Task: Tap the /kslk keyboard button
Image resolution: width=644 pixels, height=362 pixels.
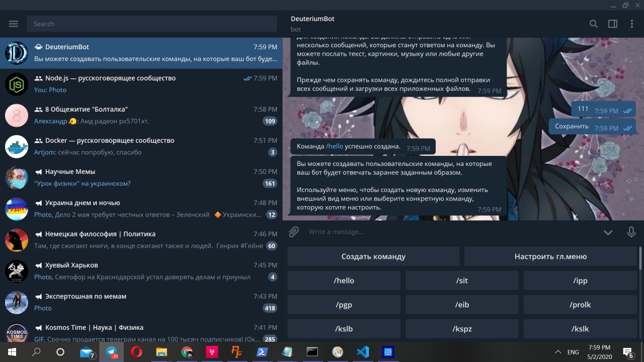Action: 580,329
